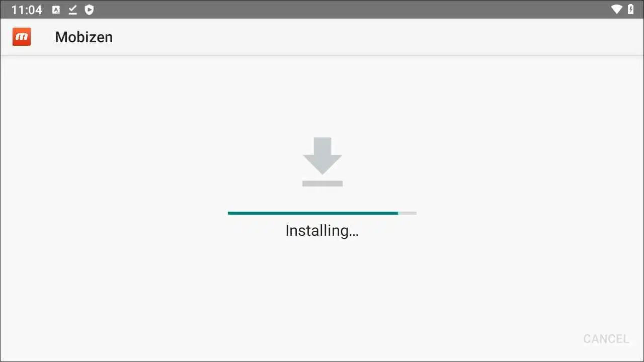Click the gray unfilled end of progress bar
This screenshot has width=644, height=362.
point(408,213)
